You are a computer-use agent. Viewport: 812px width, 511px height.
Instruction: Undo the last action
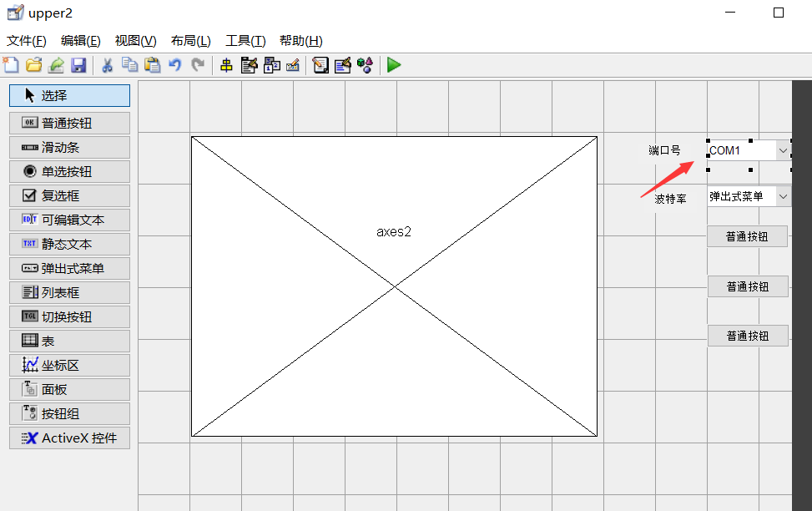175,65
